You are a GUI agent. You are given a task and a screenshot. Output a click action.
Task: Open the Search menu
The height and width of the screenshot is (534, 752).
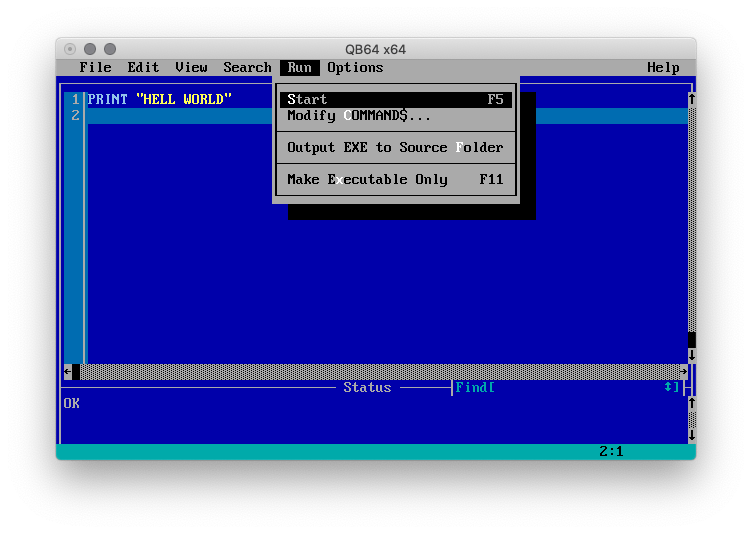pos(247,68)
